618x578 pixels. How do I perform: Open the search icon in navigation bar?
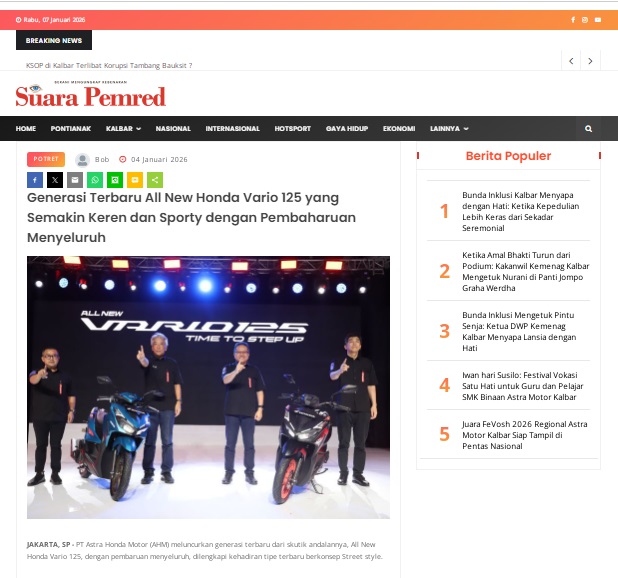point(589,129)
